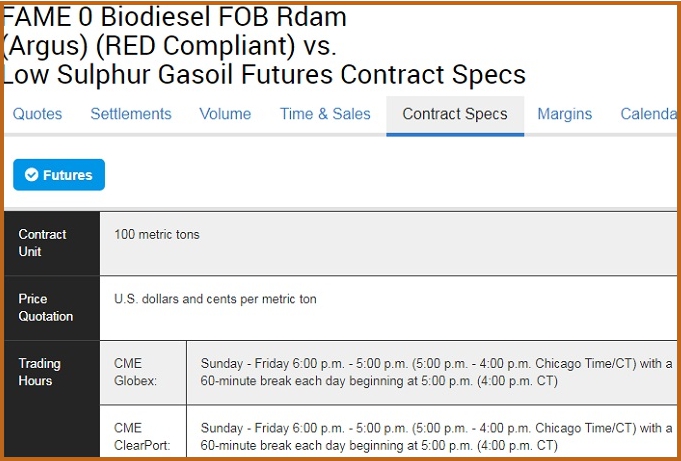Select the Contract Unit row header
Viewport: 681px width, 461px height.
(x=52, y=243)
